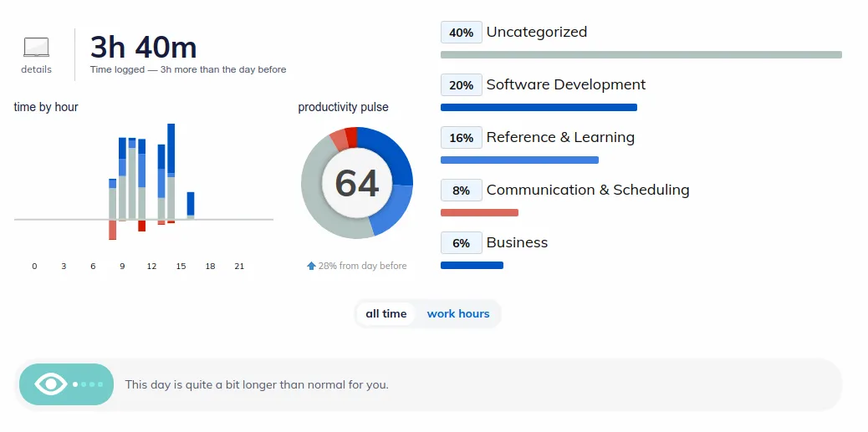
Task: Switch to the all time toggle
Action: [x=386, y=314]
